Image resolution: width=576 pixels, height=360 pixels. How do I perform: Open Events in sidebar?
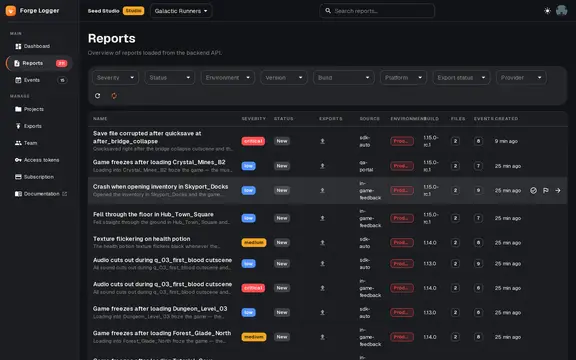[x=39, y=80]
